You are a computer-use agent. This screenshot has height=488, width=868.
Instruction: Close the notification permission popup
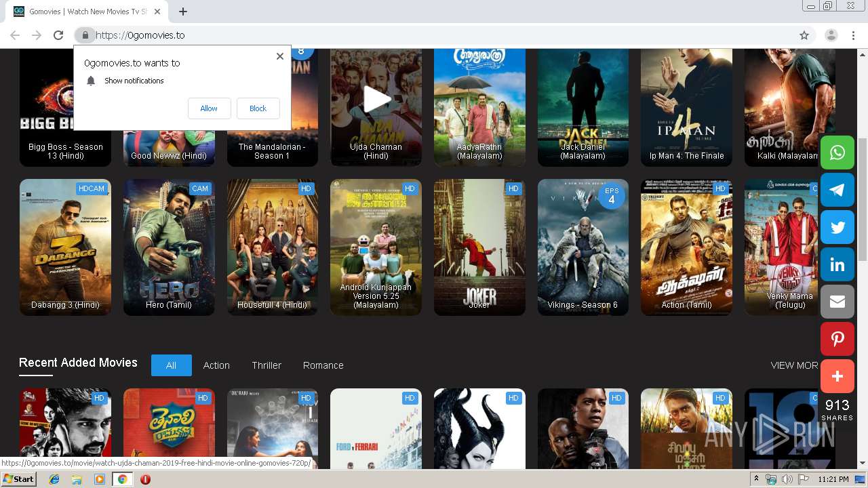click(x=280, y=56)
